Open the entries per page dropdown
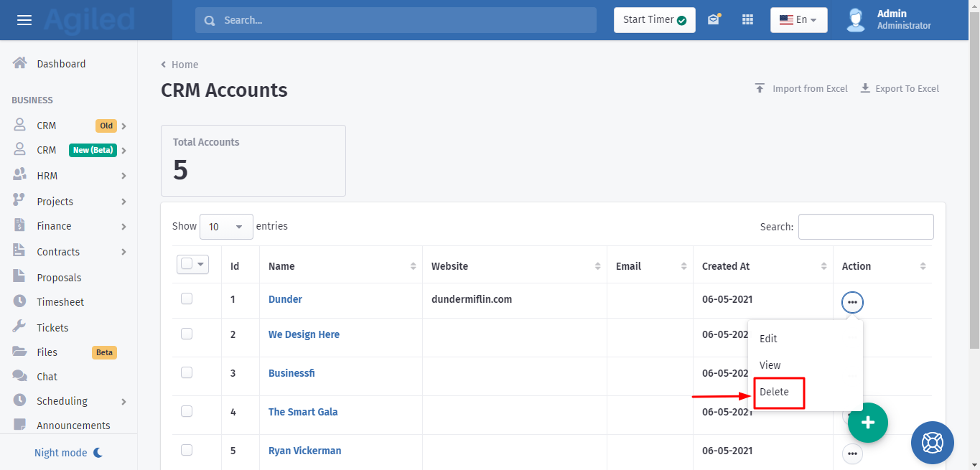 (226, 227)
